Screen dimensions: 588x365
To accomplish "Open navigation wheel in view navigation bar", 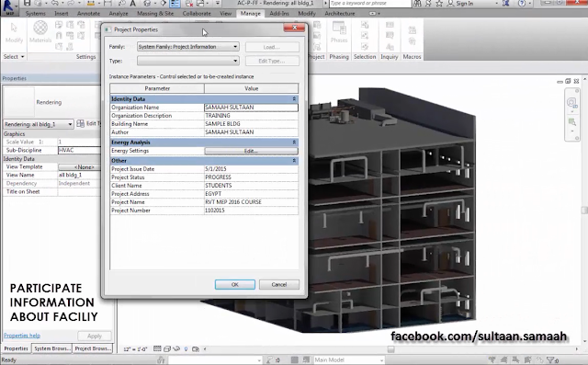I will pyautogui.click(x=571, y=102).
